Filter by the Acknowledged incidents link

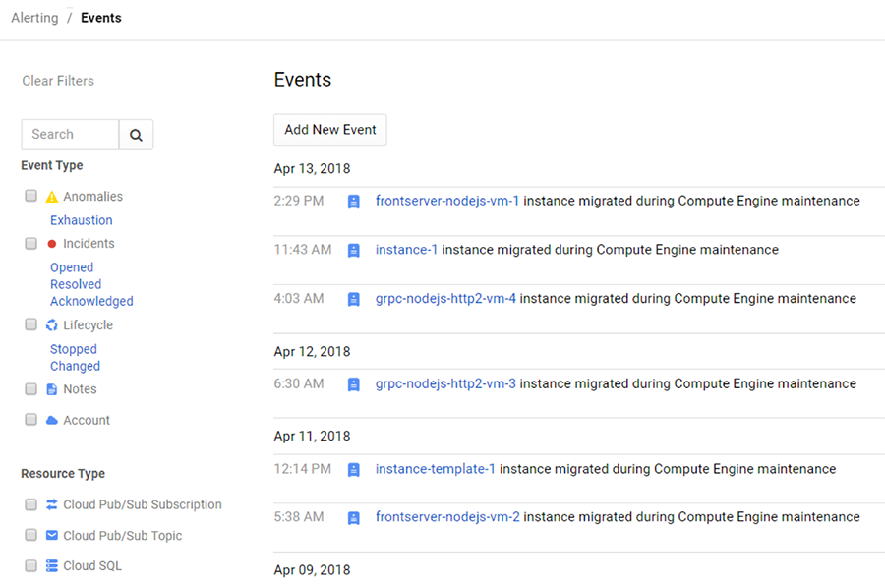91,301
